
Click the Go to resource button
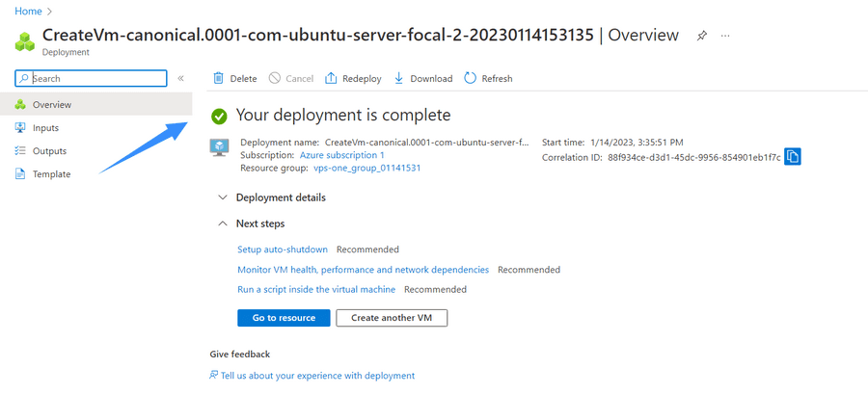pos(284,318)
